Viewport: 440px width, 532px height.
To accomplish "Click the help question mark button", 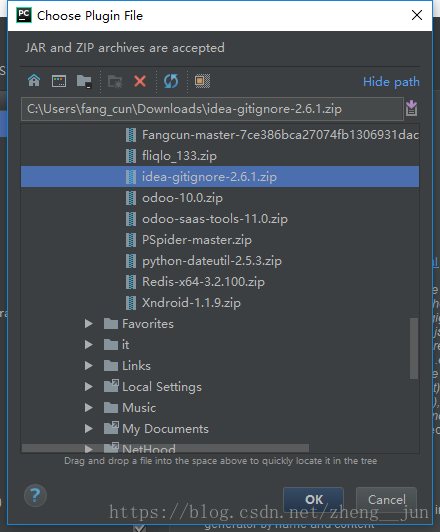I will pos(35,496).
